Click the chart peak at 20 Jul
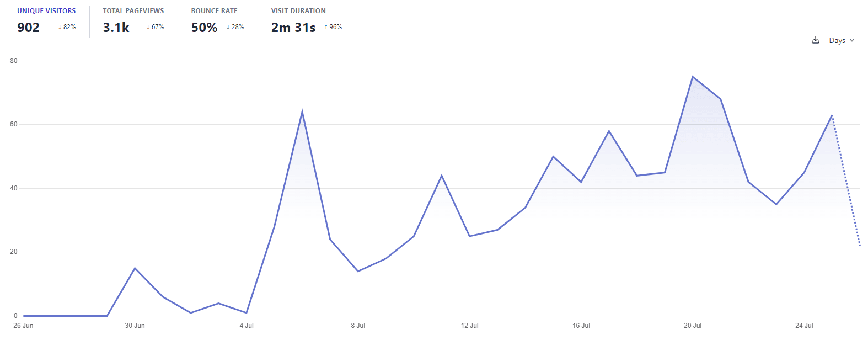868x356 pixels. [x=693, y=77]
